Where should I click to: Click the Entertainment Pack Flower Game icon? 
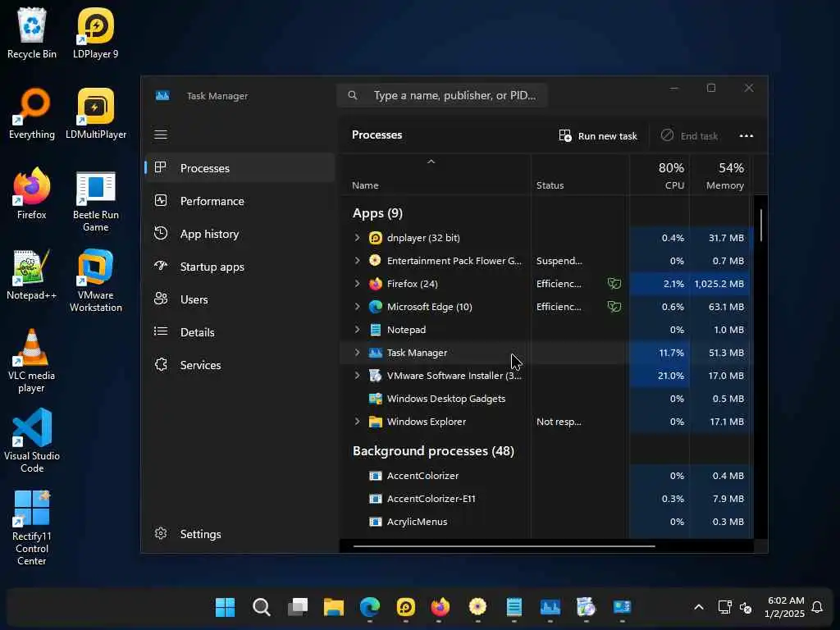376,261
